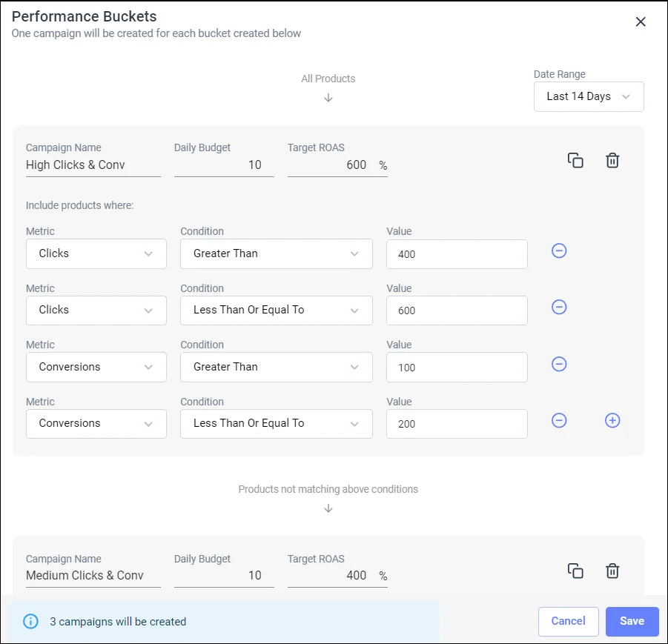
Task: Click the Cancel button
Action: coord(569,622)
